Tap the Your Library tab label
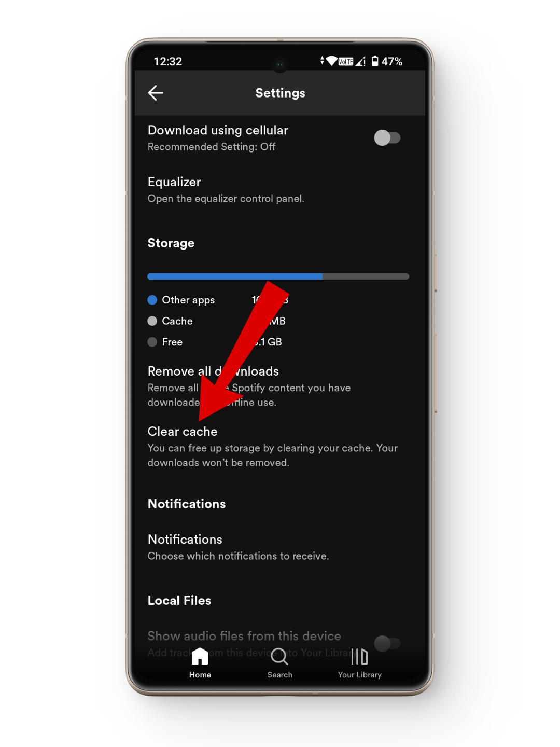This screenshot has width=560, height=747. coord(359,675)
